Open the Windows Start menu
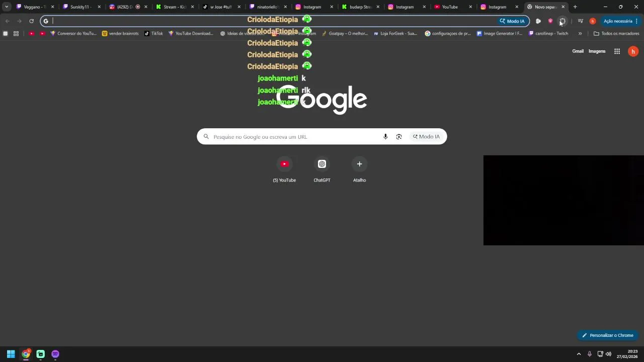This screenshot has height=362, width=644. coord(11,354)
